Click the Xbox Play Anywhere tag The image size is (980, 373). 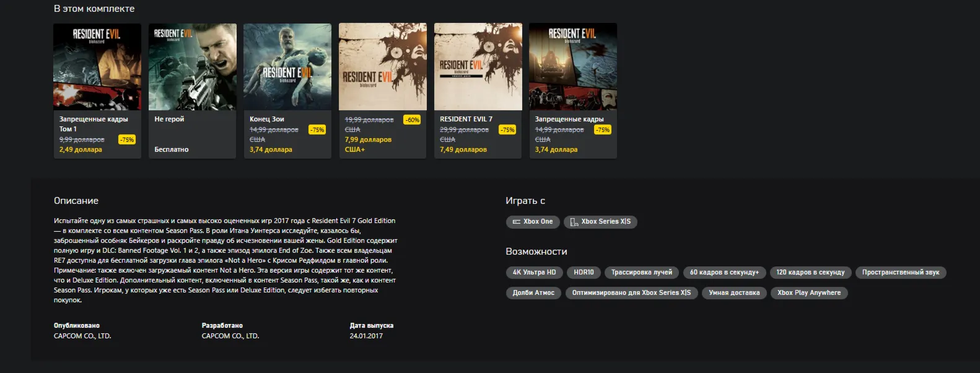[x=809, y=293]
